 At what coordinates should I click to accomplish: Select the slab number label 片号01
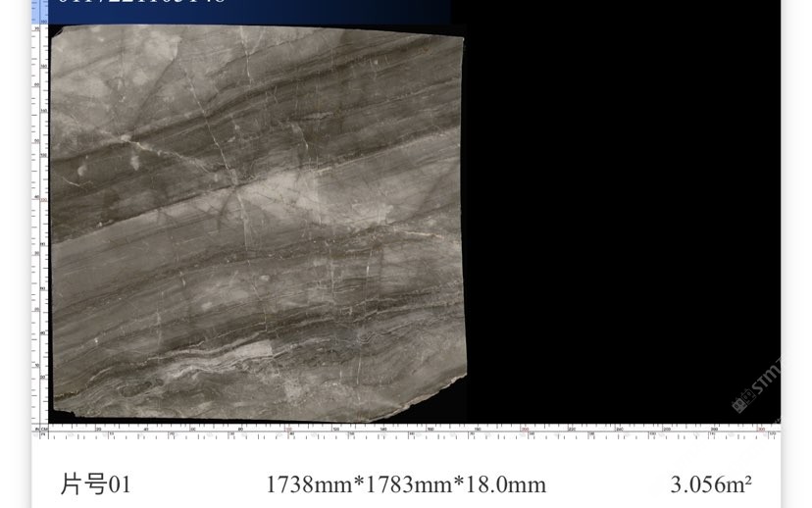95,484
